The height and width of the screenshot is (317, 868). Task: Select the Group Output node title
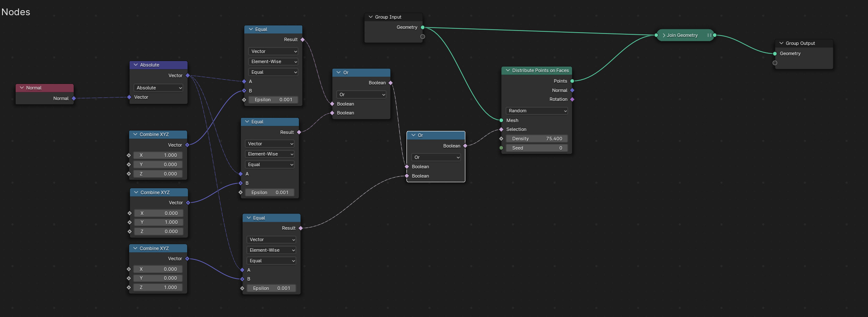800,43
